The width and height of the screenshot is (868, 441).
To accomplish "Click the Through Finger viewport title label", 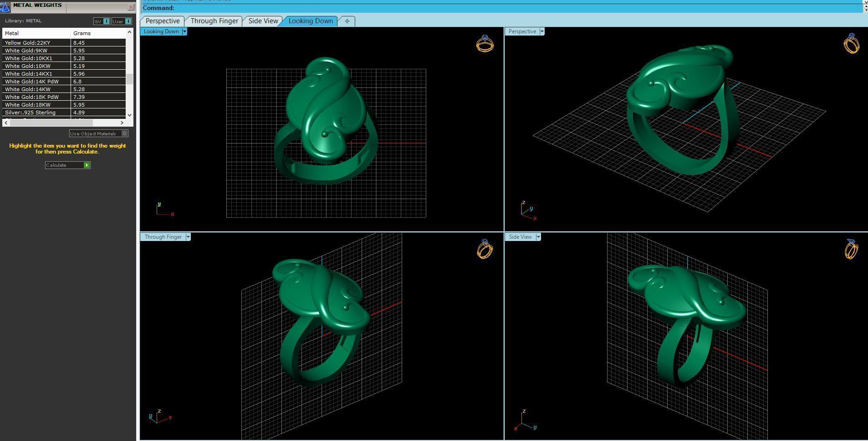I will pyautogui.click(x=163, y=237).
